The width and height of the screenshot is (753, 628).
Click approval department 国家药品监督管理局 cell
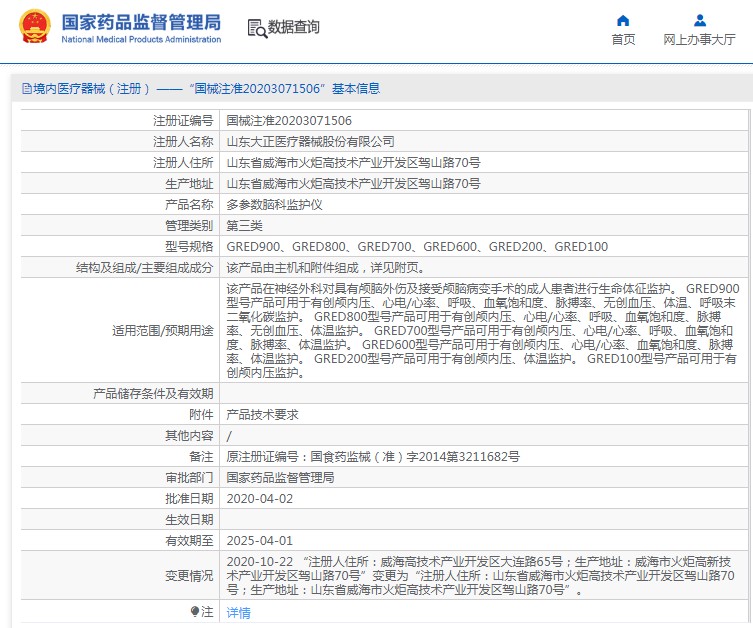[x=280, y=478]
